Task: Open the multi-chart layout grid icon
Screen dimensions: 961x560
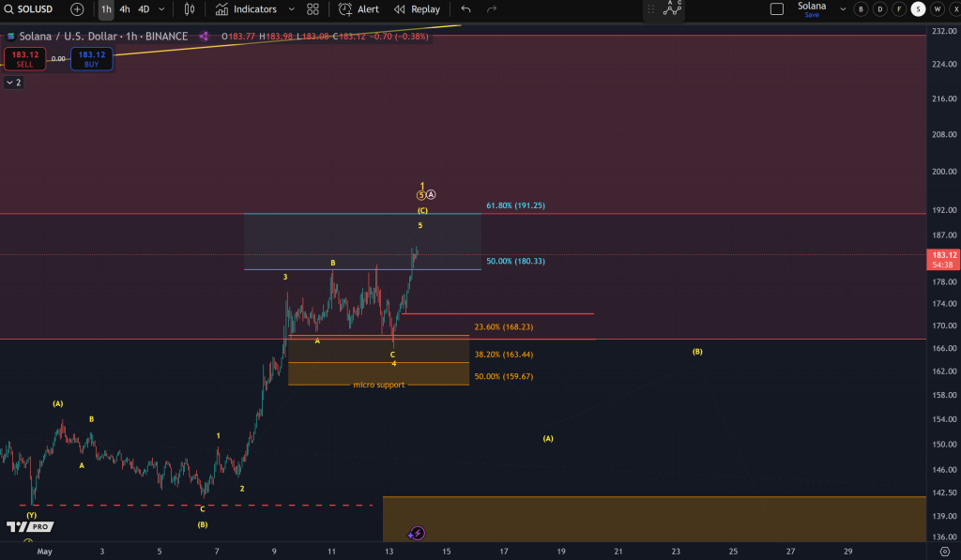Action: click(313, 10)
